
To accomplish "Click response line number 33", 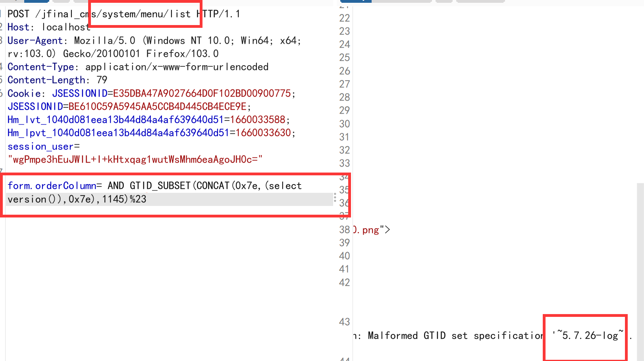I will 345,163.
